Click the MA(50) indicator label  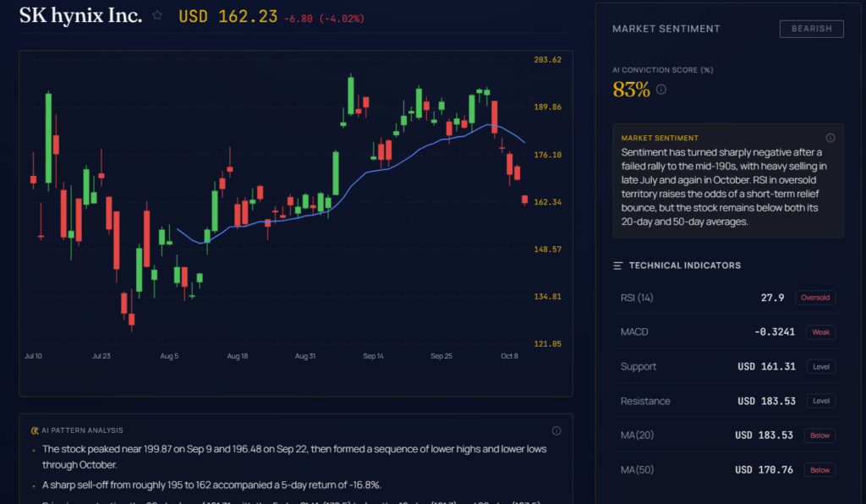[637, 470]
